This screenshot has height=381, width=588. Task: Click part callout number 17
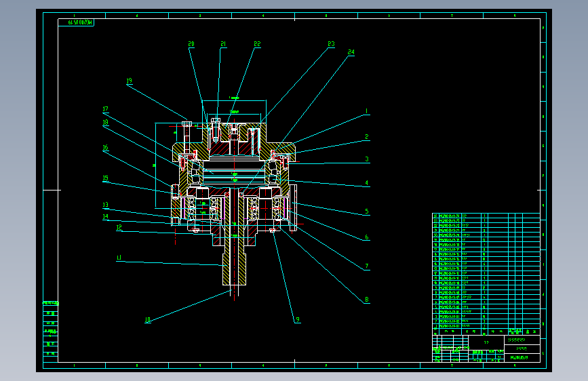point(105,108)
